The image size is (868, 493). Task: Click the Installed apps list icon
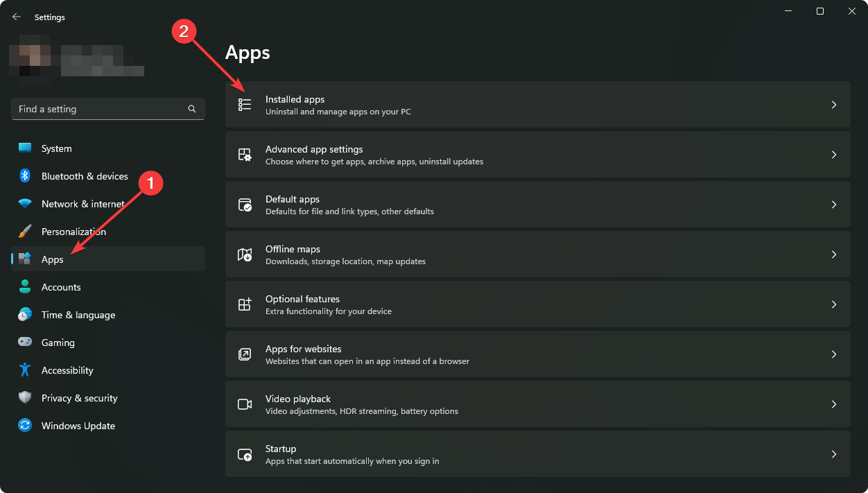tap(245, 105)
